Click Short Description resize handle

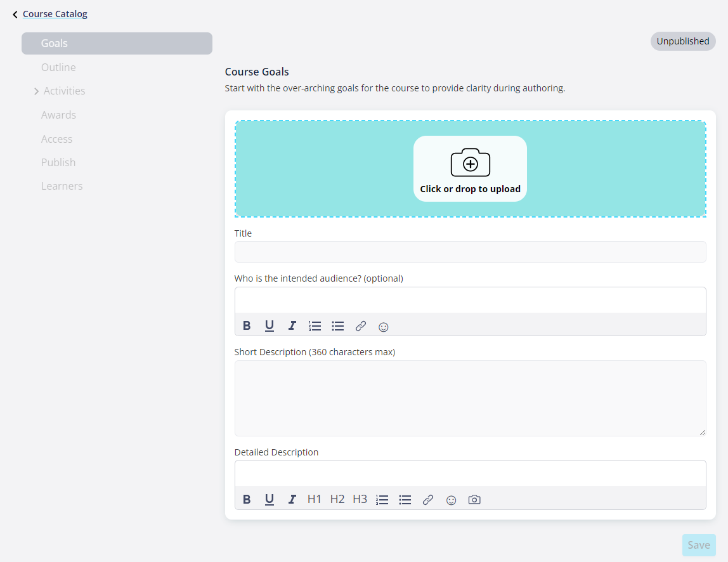pos(703,433)
